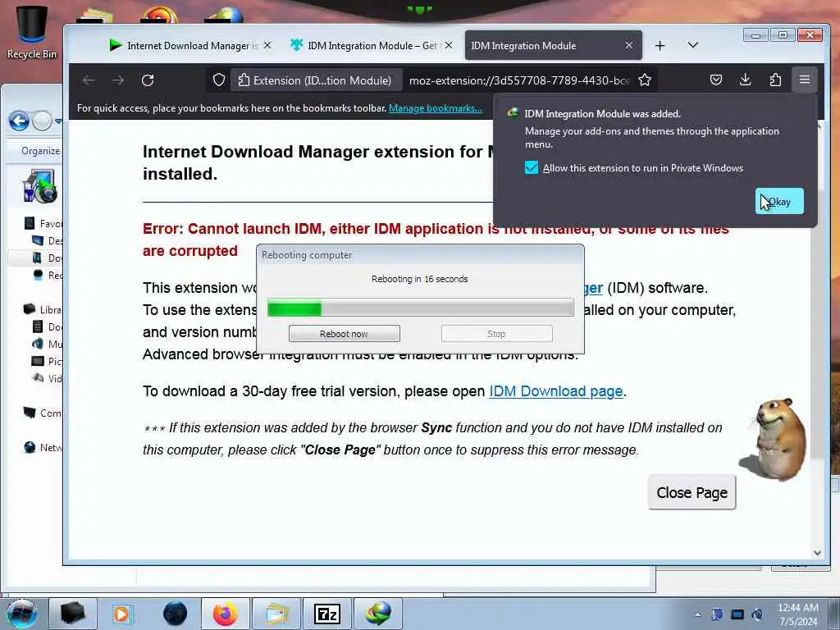The height and width of the screenshot is (630, 840).
Task: Open recent locations dropdown in Explorer
Action: 58,121
